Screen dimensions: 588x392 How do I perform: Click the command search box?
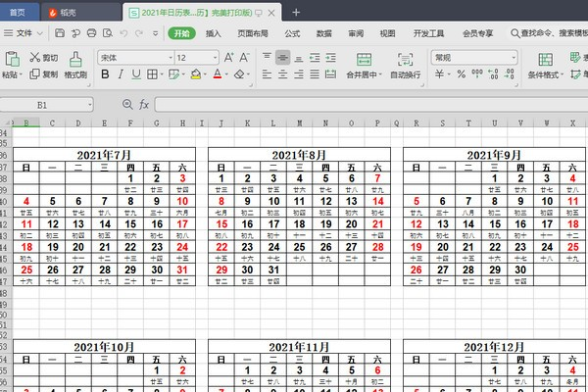549,33
